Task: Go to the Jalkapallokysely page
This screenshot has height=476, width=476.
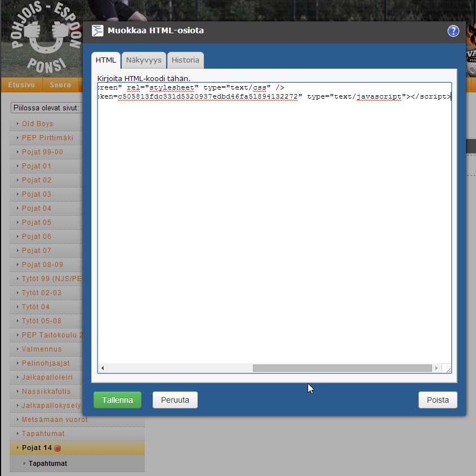Action: click(51, 406)
